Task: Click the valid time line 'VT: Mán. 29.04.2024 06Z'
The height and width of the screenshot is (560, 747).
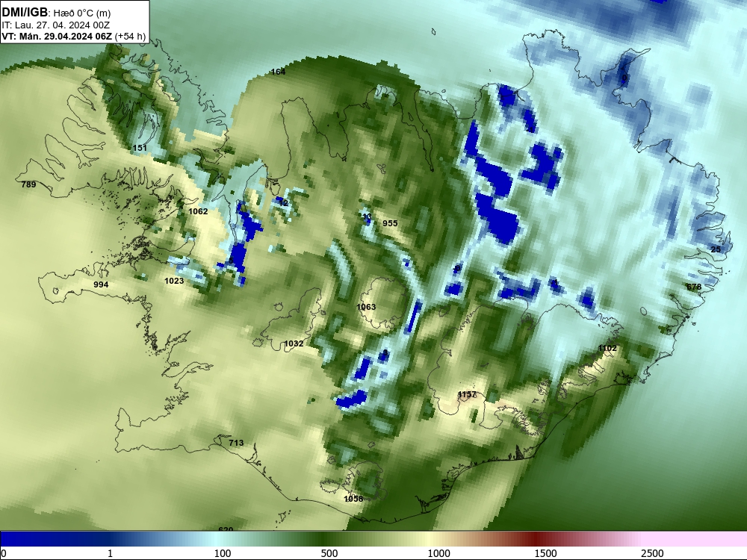Action: 58,37
